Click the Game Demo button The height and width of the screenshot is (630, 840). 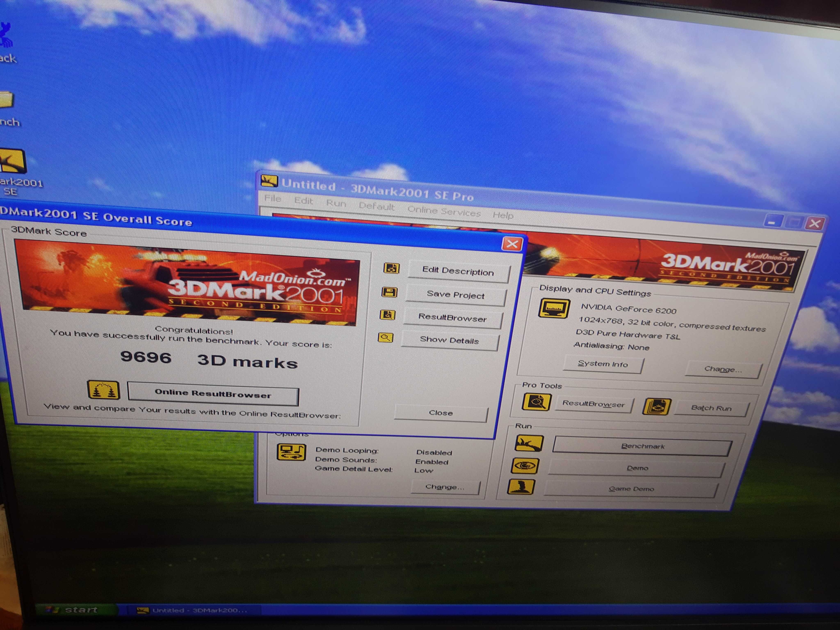coord(631,489)
